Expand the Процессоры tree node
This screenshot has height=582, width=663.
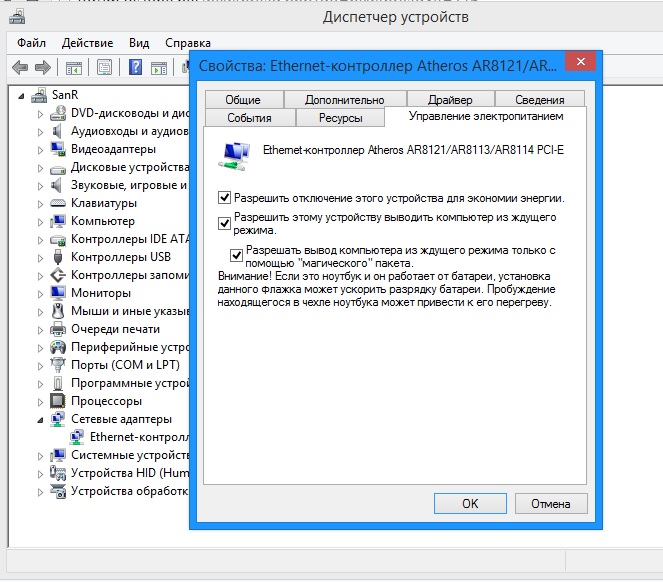[41, 401]
